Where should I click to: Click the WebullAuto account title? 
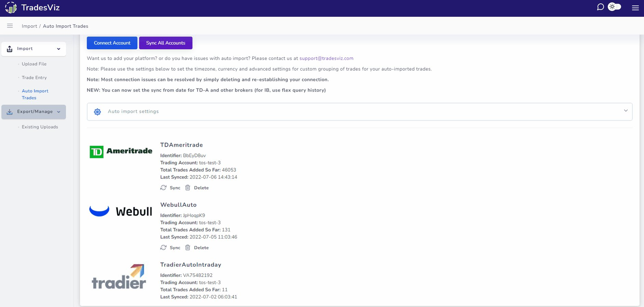[178, 205]
